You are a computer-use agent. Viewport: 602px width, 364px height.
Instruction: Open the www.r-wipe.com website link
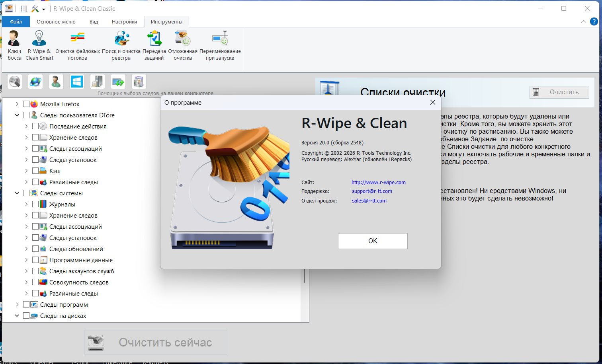378,183
